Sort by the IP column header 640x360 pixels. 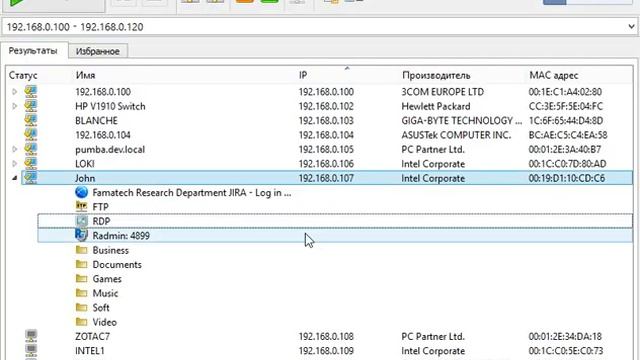coord(303,76)
